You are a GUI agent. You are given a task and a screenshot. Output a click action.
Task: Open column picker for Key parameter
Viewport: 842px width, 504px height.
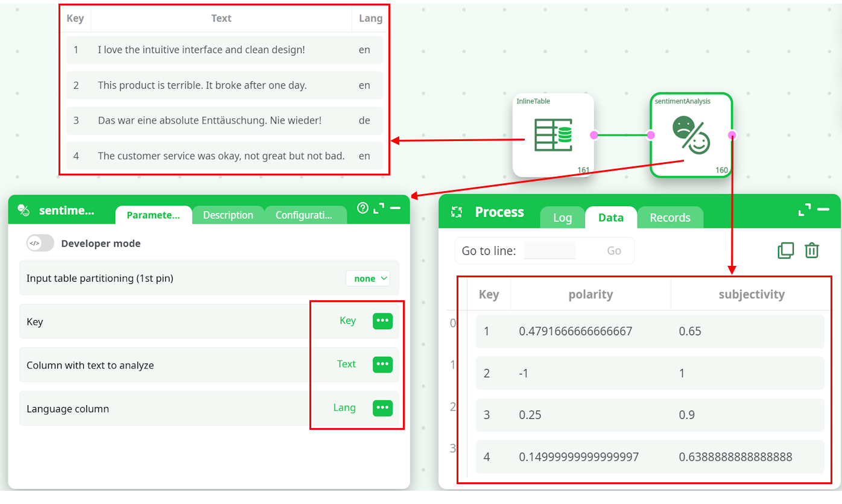(x=382, y=321)
